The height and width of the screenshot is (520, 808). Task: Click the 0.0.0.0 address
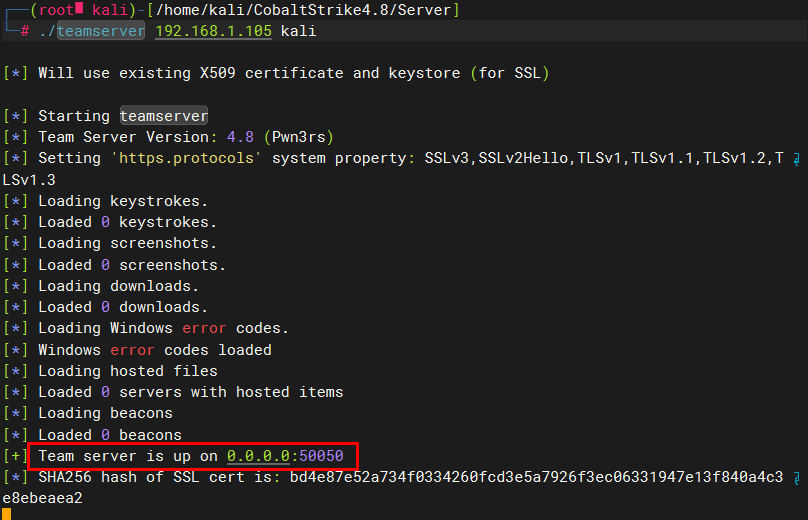[x=258, y=456]
